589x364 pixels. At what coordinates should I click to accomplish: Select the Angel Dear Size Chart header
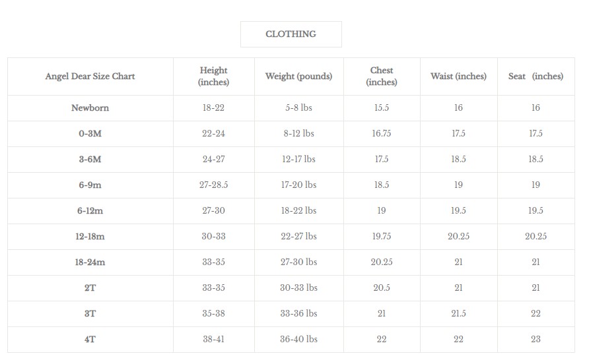pos(90,76)
